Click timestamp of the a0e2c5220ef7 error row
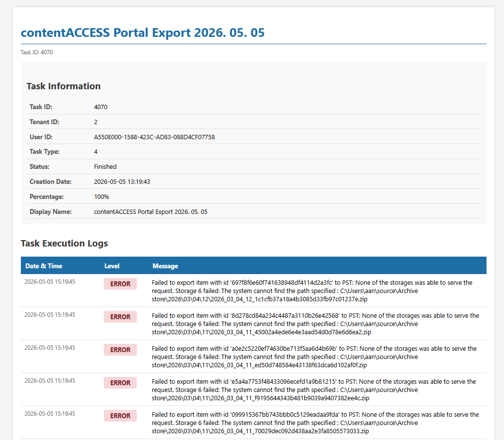Image resolution: width=504 pixels, height=440 pixels. pos(50,348)
